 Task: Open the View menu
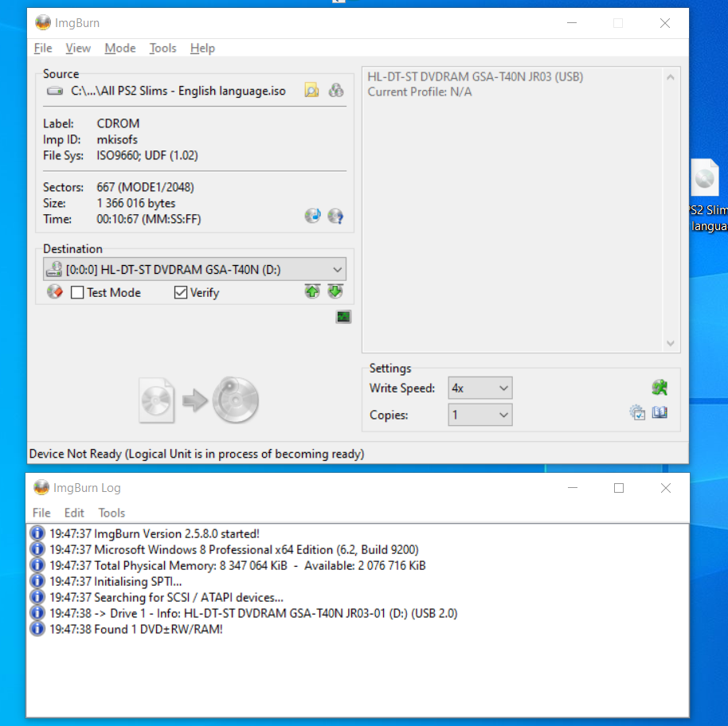pos(78,49)
